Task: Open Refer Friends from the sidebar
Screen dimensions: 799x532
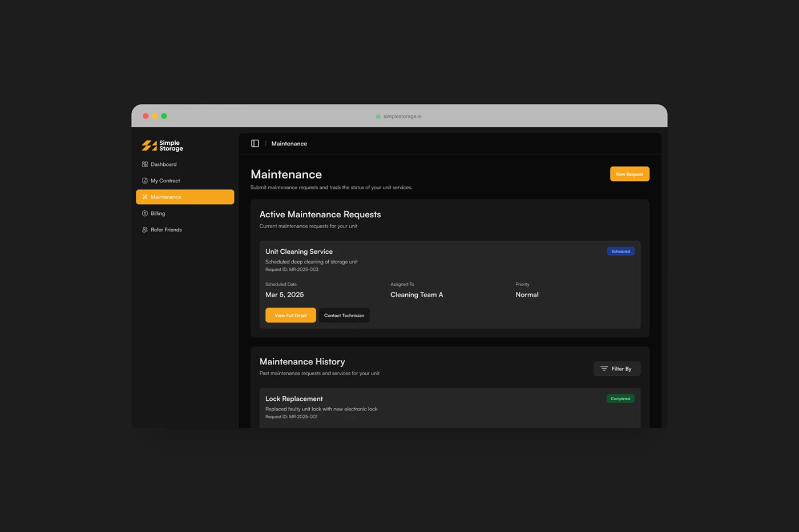Action: pyautogui.click(x=166, y=229)
